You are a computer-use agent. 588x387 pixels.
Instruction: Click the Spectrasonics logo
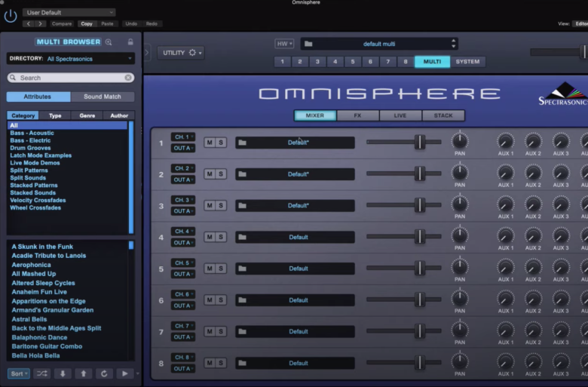[x=563, y=94]
